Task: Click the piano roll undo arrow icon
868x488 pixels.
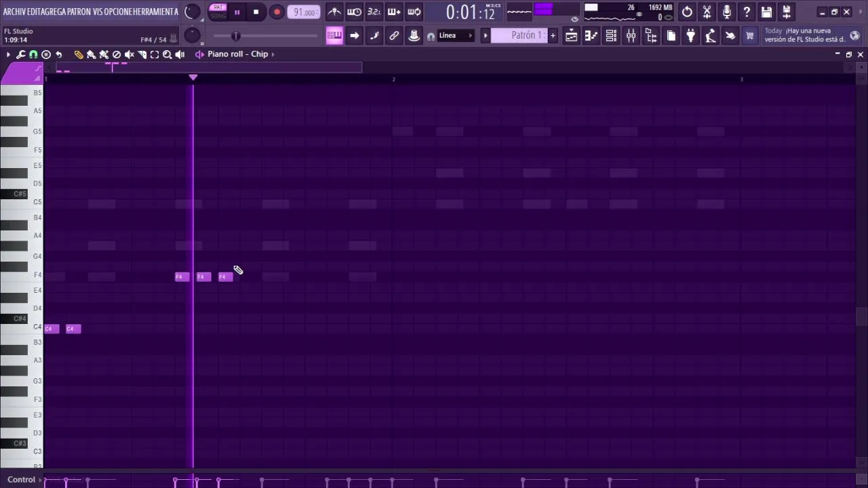Action: click(59, 54)
